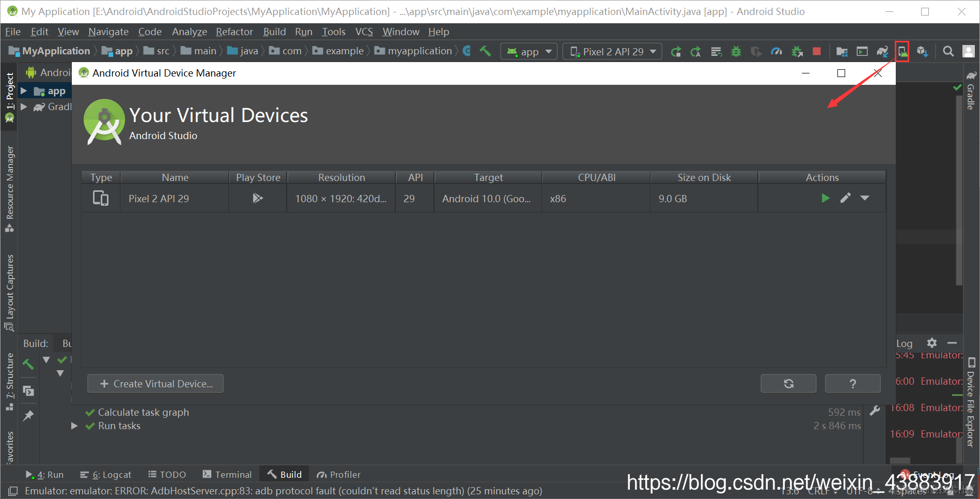The width and height of the screenshot is (980, 499).
Task: Click the Debug app bug icon
Action: pos(736,51)
